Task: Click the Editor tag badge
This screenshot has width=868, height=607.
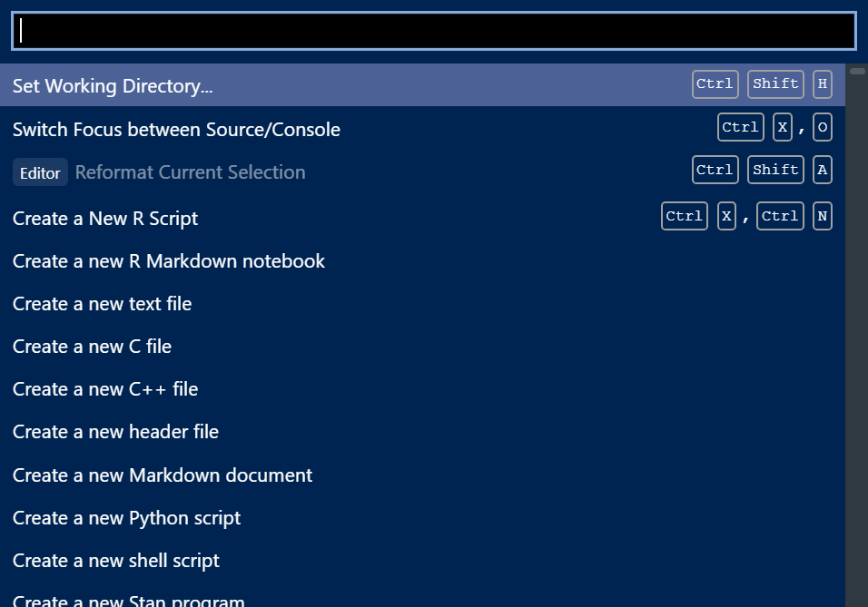Action: click(40, 172)
